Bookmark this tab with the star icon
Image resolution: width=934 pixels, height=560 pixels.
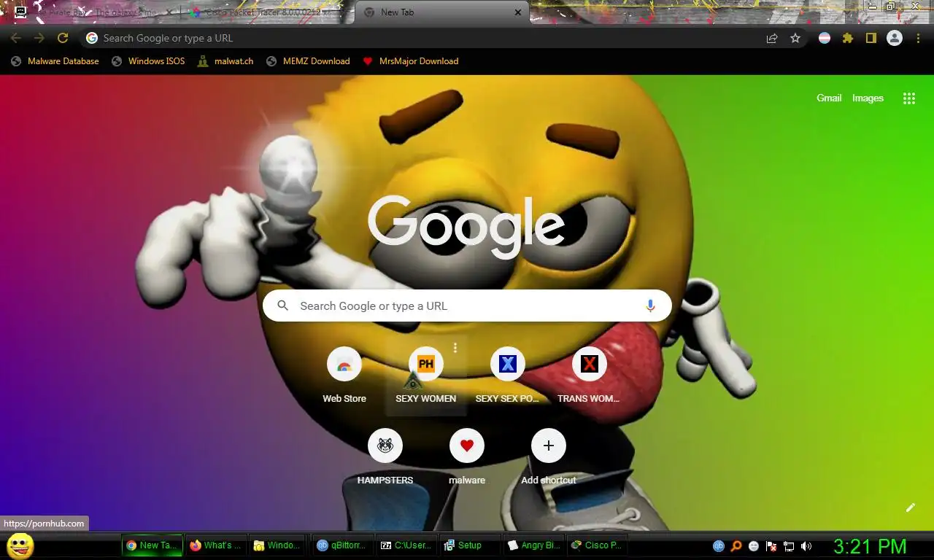click(795, 39)
